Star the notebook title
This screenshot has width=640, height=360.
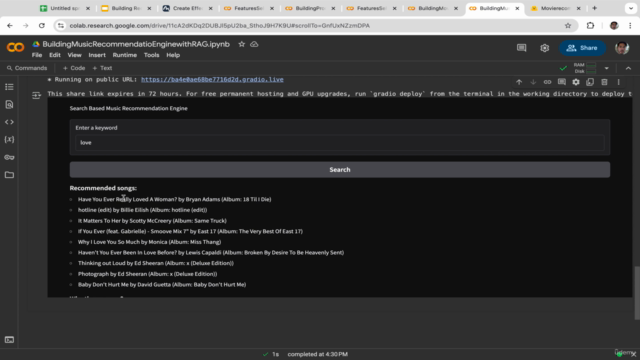[x=242, y=44]
